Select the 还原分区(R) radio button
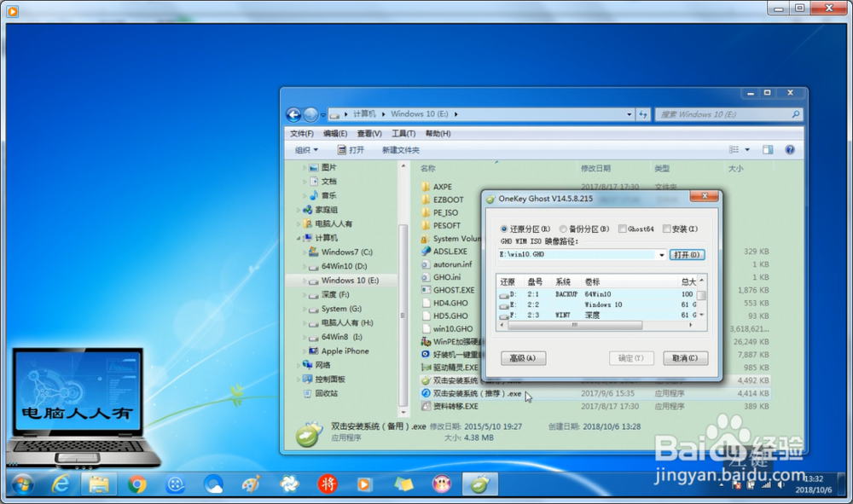Image resolution: width=853 pixels, height=504 pixels. click(x=504, y=229)
